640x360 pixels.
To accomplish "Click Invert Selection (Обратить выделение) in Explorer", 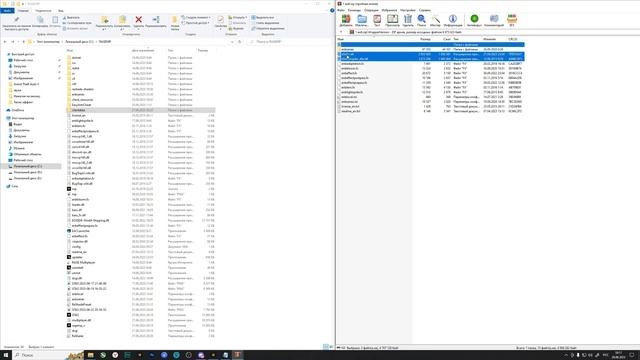I will click(268, 29).
